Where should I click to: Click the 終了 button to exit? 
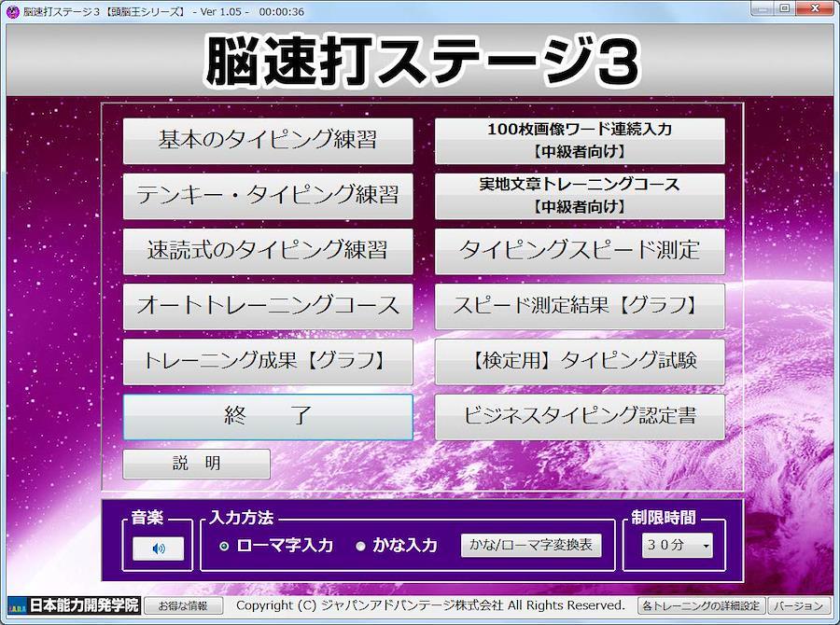(x=268, y=416)
